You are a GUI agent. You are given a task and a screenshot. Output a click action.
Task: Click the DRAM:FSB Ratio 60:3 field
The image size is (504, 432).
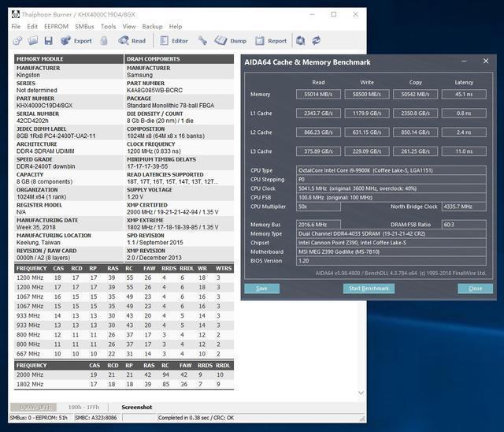(464, 225)
